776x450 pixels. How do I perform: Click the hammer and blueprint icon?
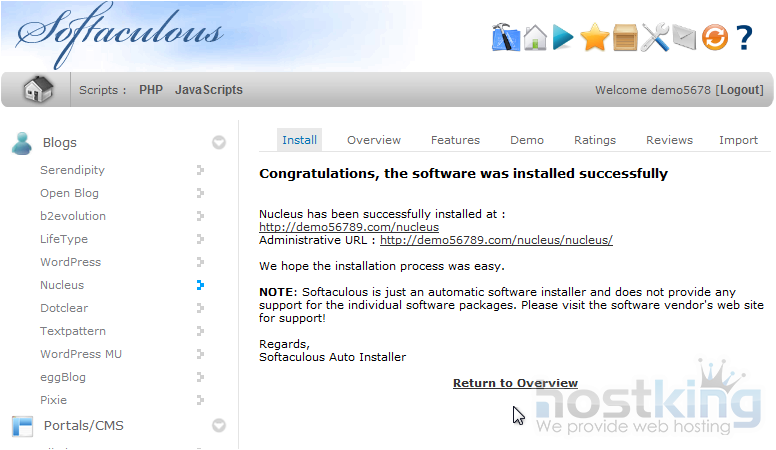pos(506,38)
